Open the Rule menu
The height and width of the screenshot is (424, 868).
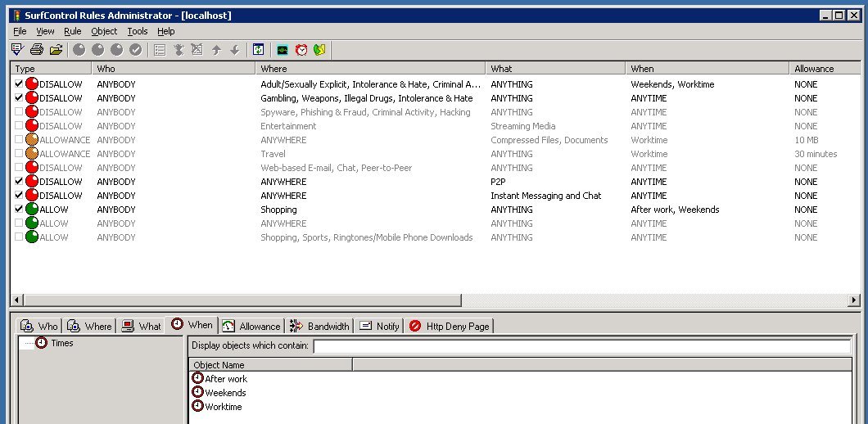coord(72,31)
